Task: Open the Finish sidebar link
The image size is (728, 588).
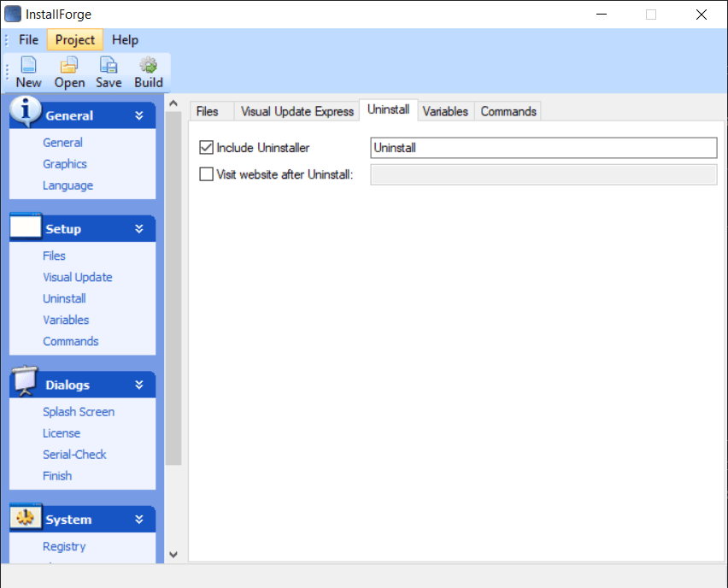Action: pos(57,476)
